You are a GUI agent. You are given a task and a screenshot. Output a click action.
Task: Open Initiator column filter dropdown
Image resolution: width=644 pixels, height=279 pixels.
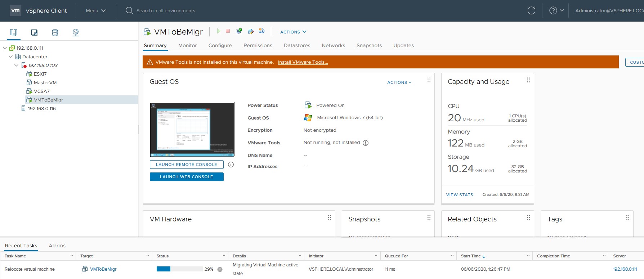pos(376,256)
